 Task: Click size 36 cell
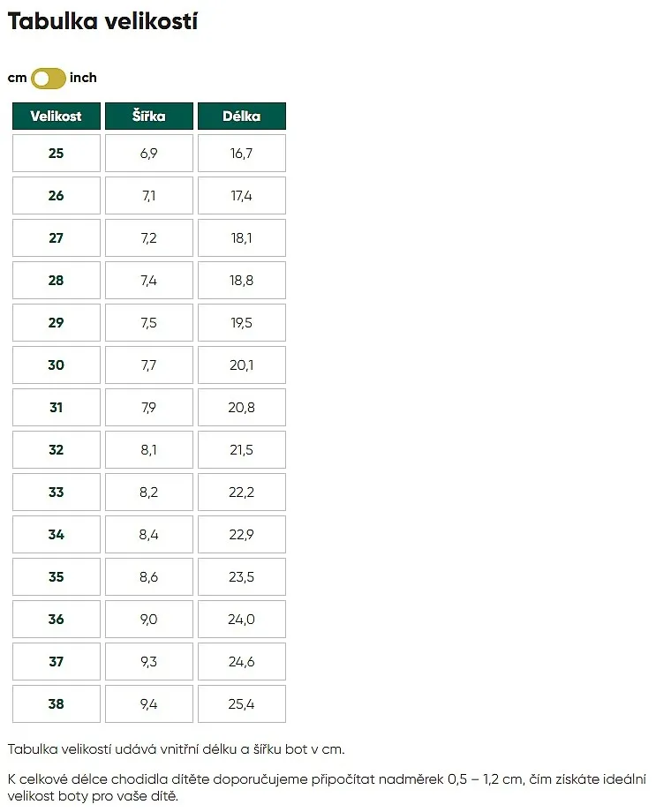click(x=56, y=620)
